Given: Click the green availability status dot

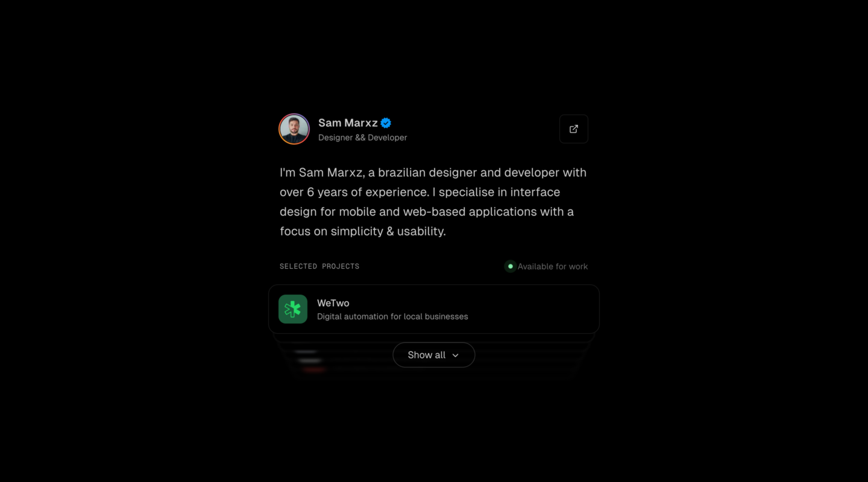Looking at the screenshot, I should [x=511, y=266].
